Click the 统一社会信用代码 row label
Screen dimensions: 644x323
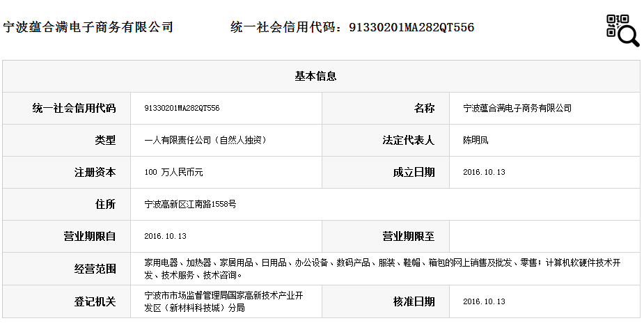tap(74, 109)
